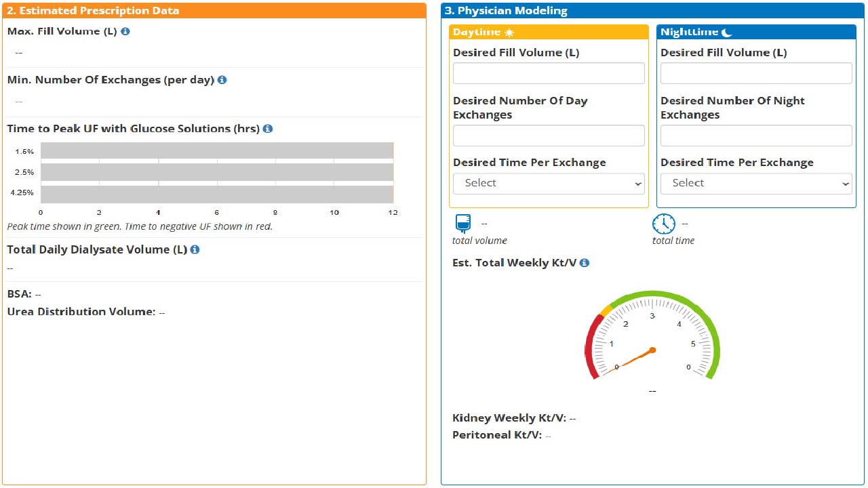Click the Desired Number Of Night Exchanges field

(756, 136)
